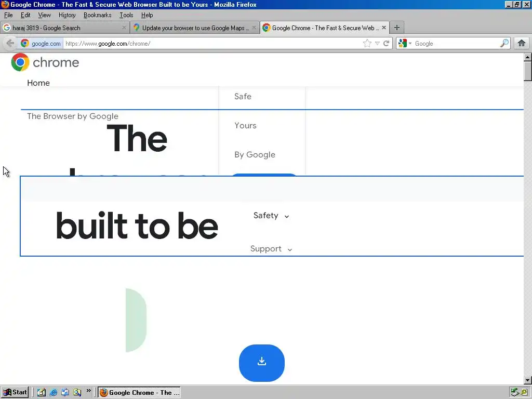Click 'The Browser by Google' text
Screen dimensions: 532x399
pos(73,116)
